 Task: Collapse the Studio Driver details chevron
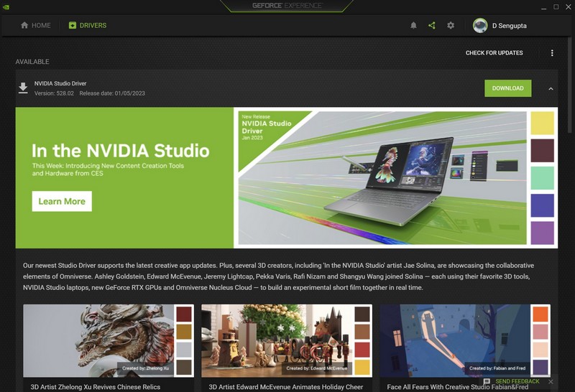[551, 88]
